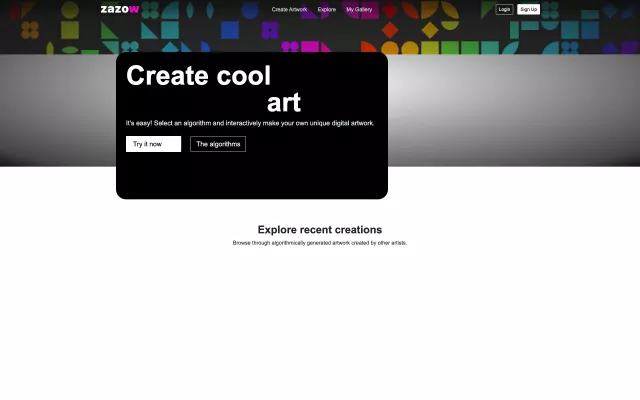The height and width of the screenshot is (400, 640).
Task: Go to the Explore section
Action: [x=327, y=9]
